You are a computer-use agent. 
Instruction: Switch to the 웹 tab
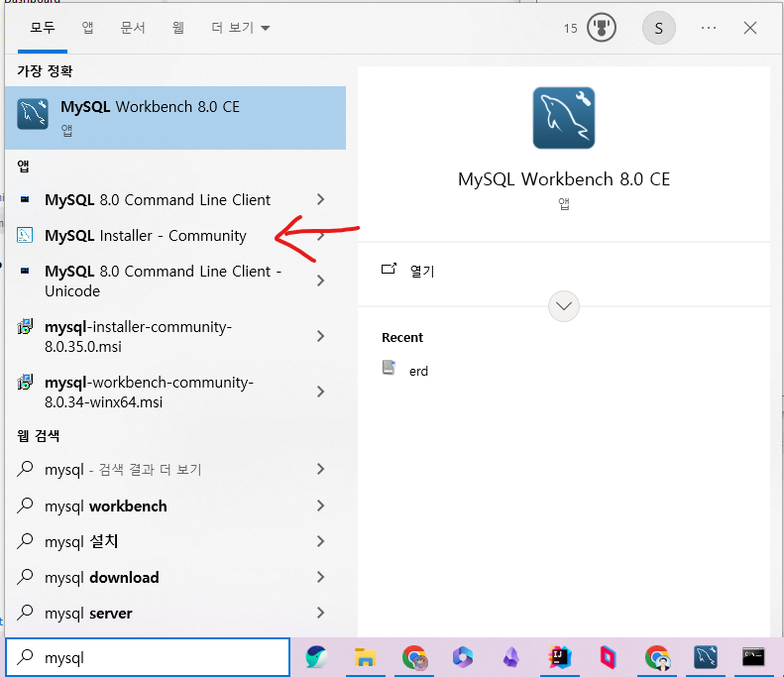(x=178, y=28)
